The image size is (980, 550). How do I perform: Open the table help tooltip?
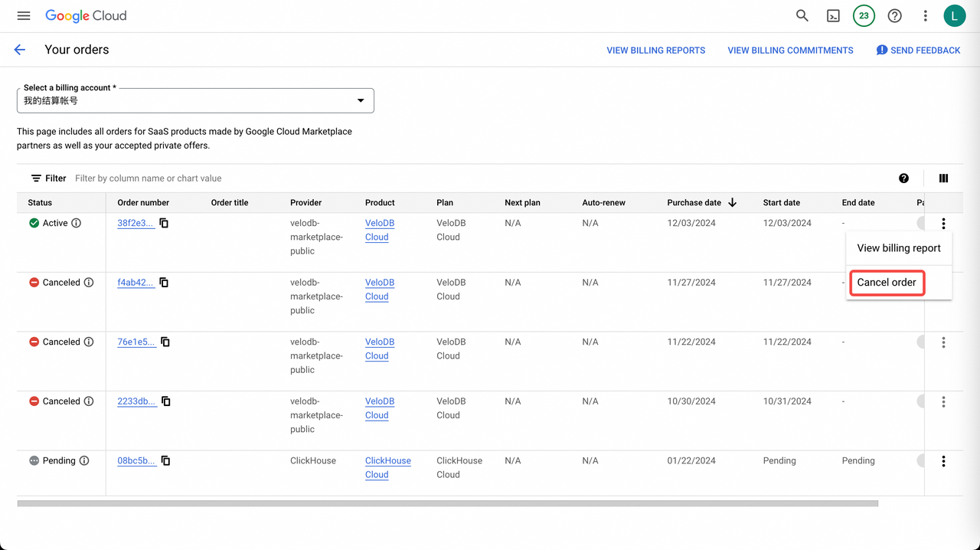(x=903, y=178)
